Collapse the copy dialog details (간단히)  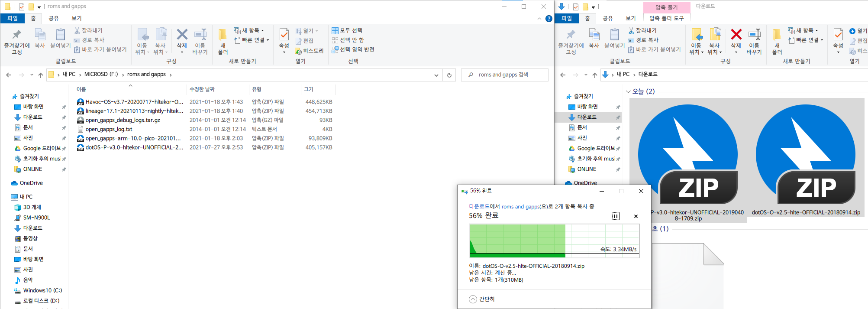(x=482, y=299)
